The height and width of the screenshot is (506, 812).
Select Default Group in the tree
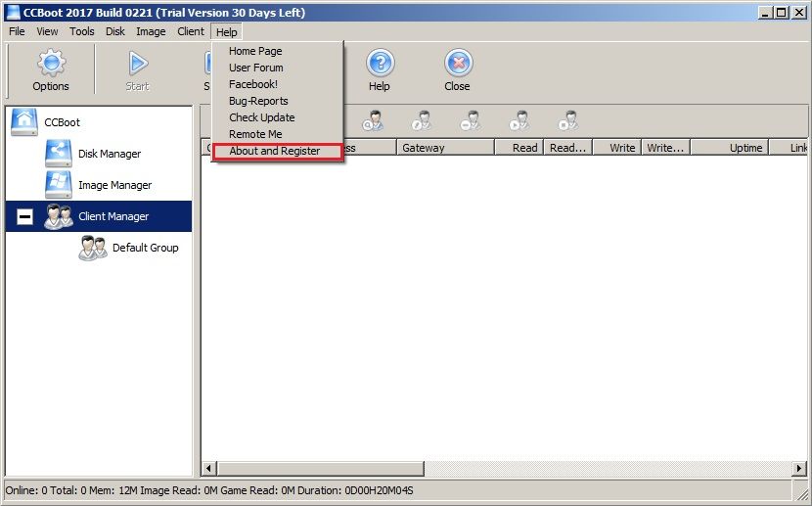pyautogui.click(x=145, y=248)
